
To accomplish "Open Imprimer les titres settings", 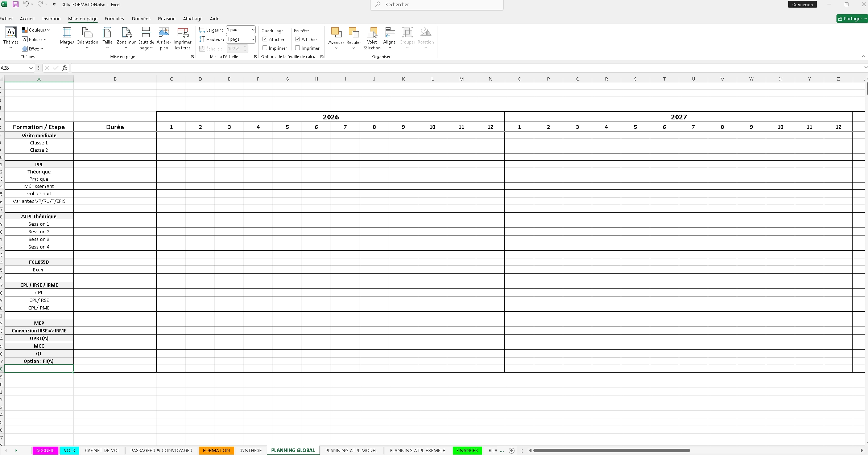I will 182,38.
